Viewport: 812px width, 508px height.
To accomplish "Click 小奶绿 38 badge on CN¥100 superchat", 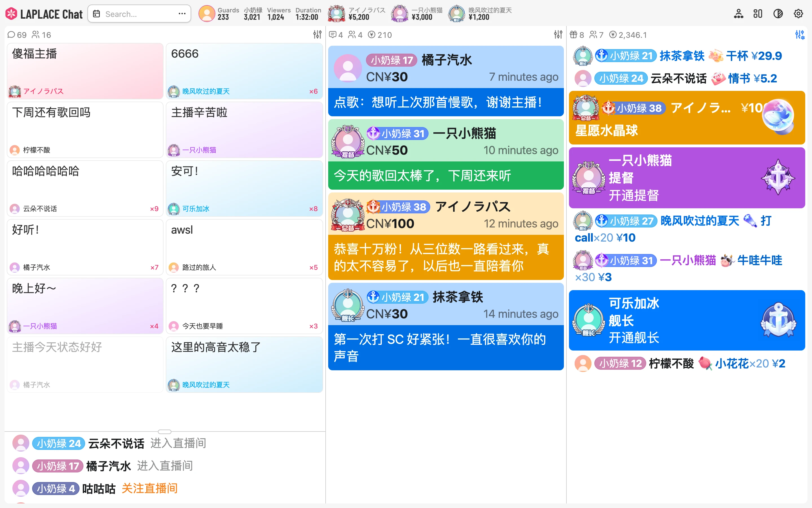I will pos(398,207).
